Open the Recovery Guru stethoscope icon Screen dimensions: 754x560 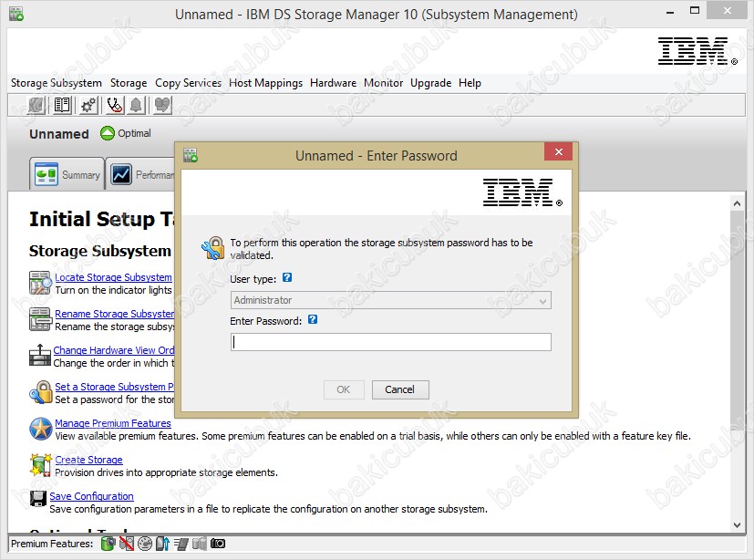pyautogui.click(x=115, y=105)
